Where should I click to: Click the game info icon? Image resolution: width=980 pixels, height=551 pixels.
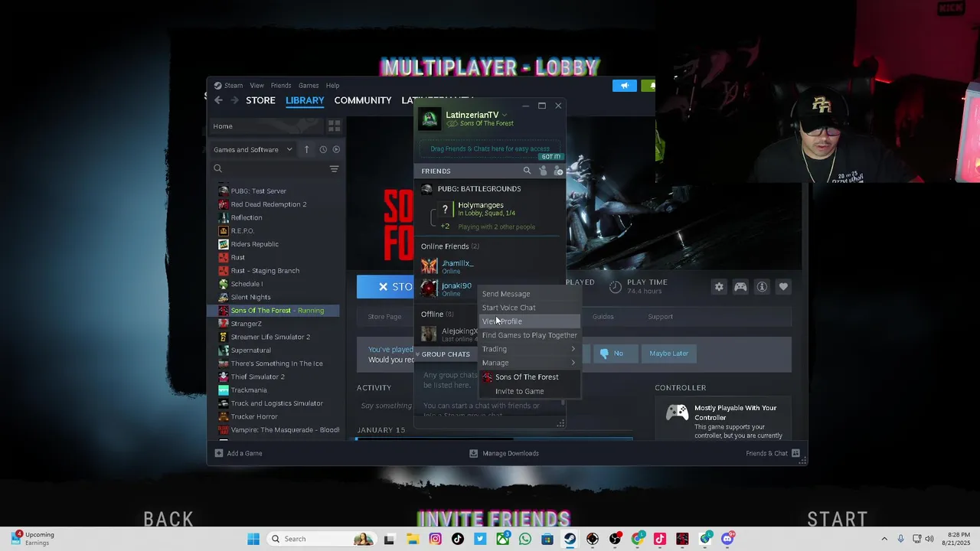762,287
